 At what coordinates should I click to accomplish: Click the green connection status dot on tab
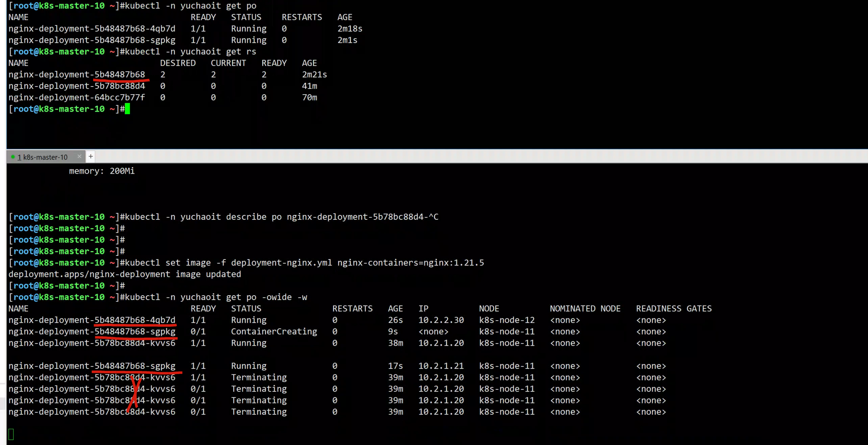click(13, 157)
